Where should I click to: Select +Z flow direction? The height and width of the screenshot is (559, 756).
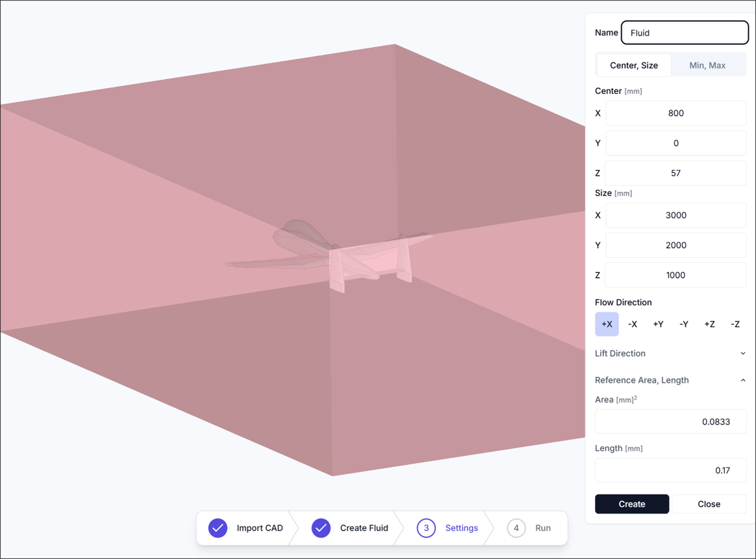[x=709, y=324]
